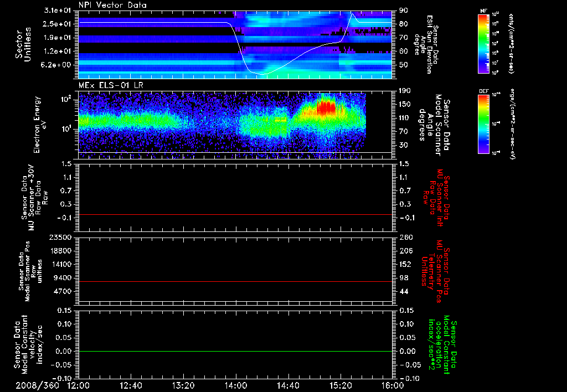This screenshot has height=392, width=567.
Task: Click the red "MU Scanner Pos Telemetry" label
Action: pyautogui.click(x=435, y=271)
